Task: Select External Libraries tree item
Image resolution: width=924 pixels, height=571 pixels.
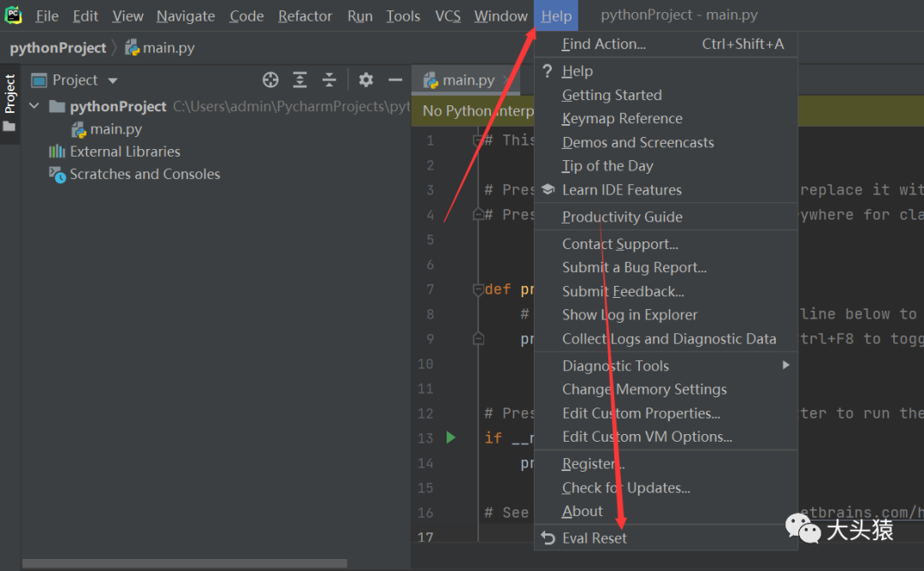Action: [125, 152]
